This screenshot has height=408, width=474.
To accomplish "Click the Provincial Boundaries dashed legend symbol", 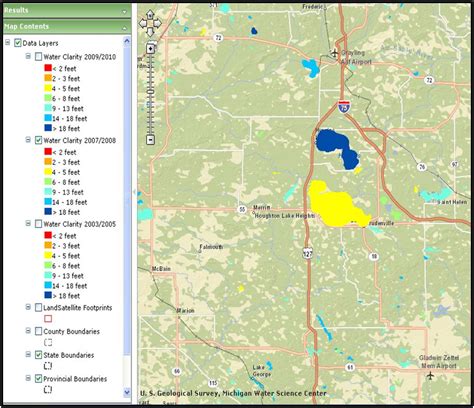I will 48,389.
